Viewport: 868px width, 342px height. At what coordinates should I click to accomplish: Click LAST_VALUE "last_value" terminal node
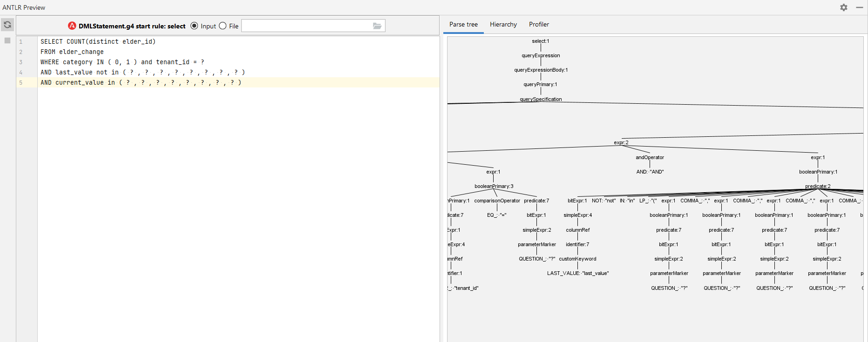[578, 273]
